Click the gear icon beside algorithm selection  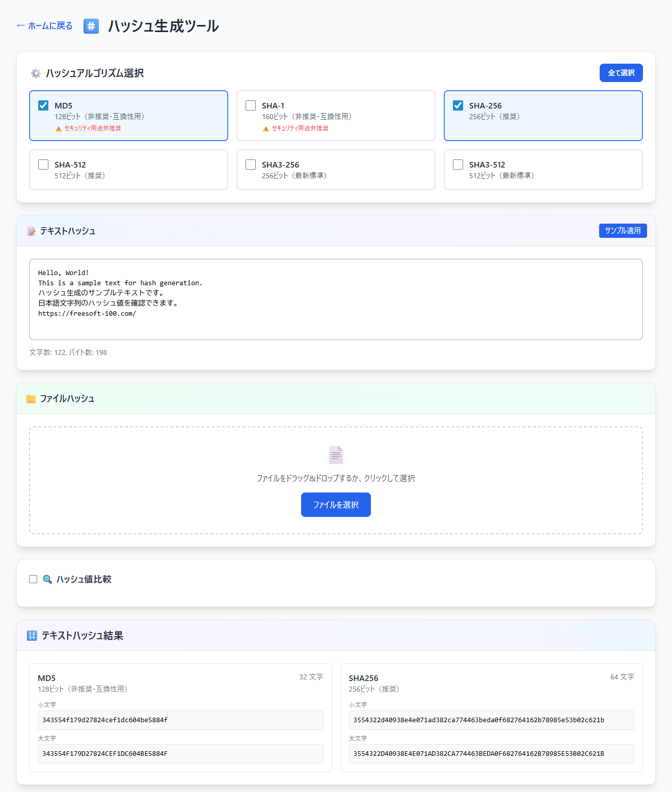(36, 73)
